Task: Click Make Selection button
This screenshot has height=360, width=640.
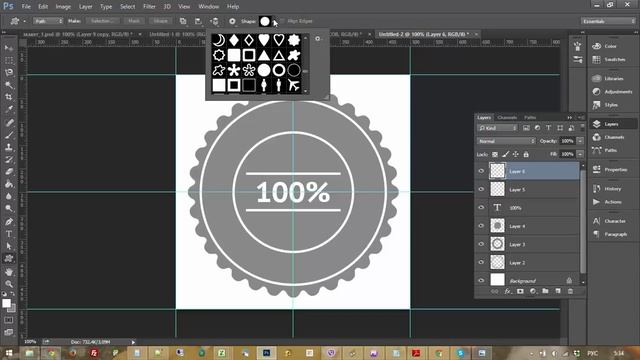Action: pos(102,21)
